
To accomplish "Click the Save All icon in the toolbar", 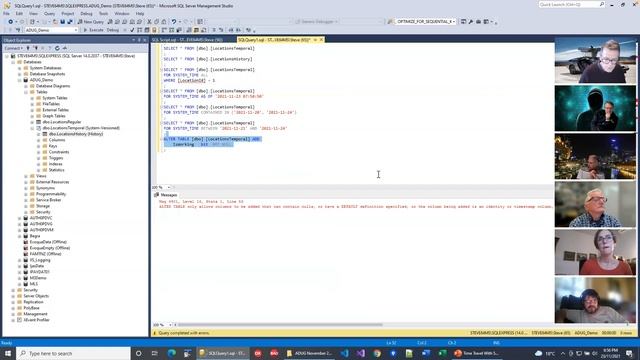I will 69,22.
